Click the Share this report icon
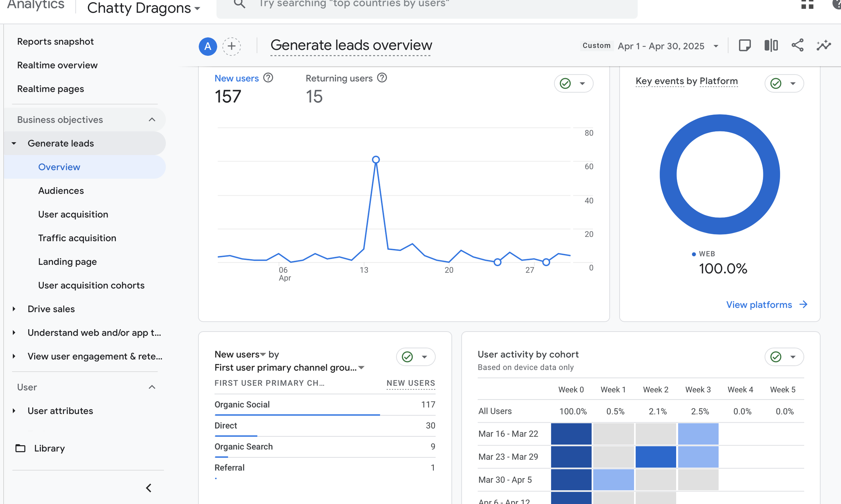 [797, 45]
